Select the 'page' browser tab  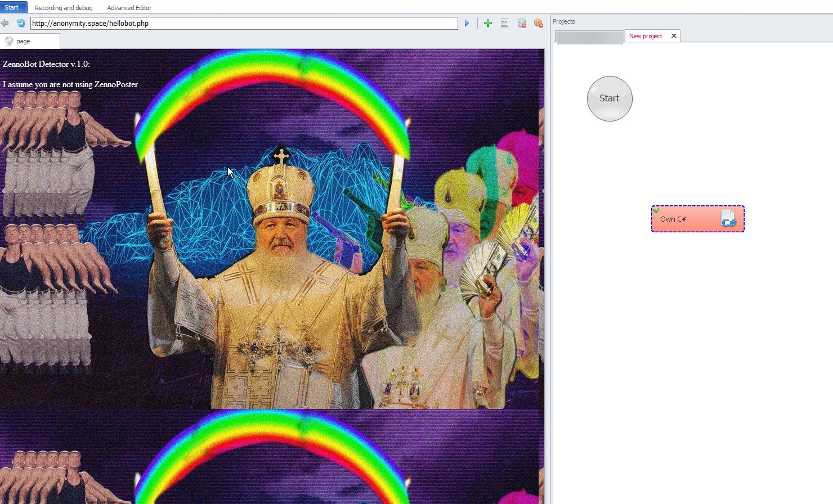(30, 41)
